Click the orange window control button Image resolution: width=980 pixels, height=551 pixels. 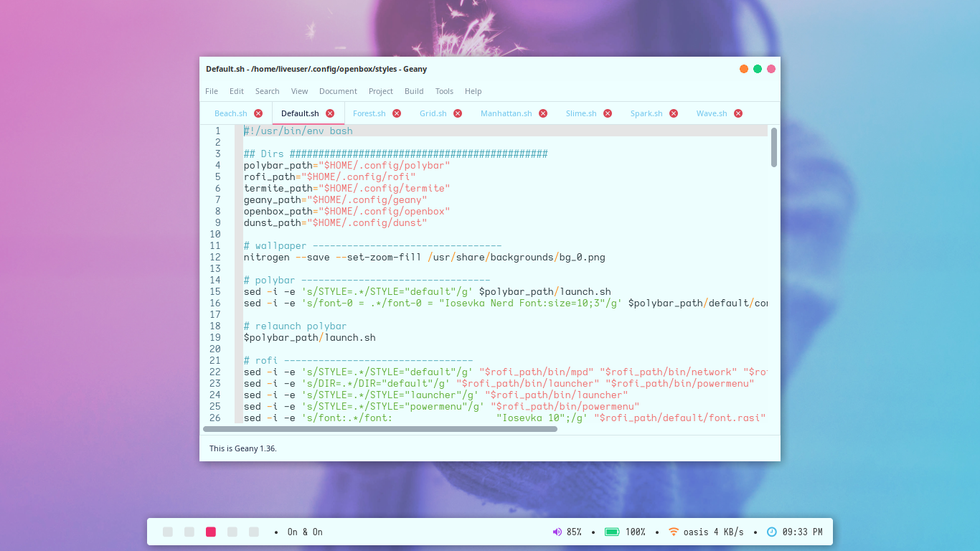pos(744,69)
